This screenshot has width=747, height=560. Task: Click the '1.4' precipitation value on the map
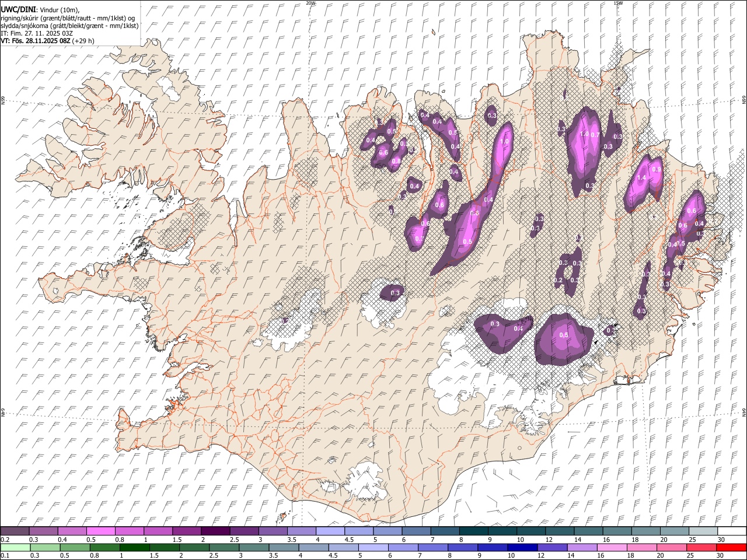(641, 177)
